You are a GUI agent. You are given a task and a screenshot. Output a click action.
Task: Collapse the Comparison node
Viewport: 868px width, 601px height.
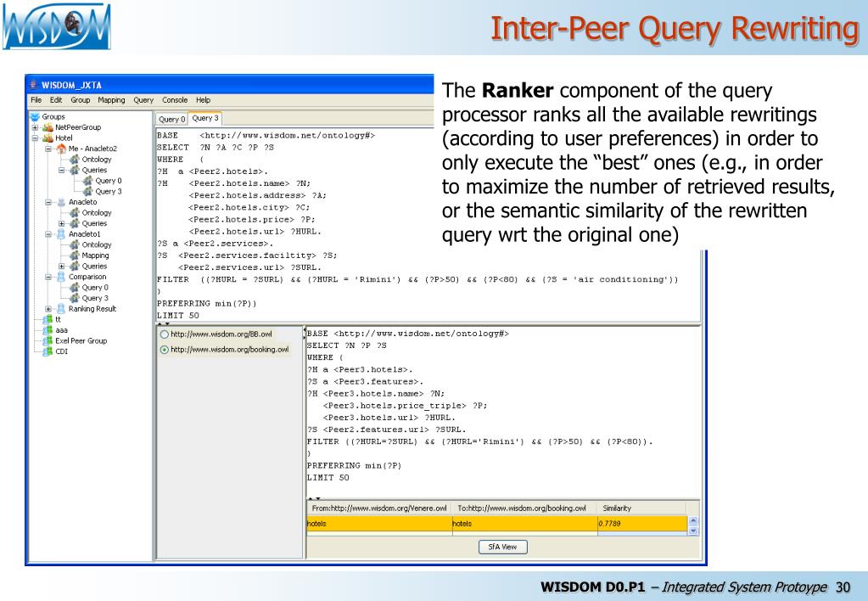(48, 277)
